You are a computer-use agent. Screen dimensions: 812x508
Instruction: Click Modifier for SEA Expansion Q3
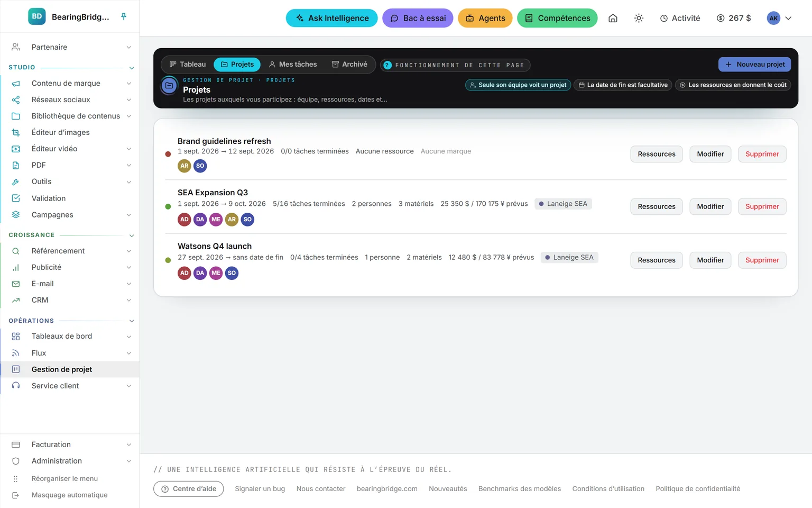(x=710, y=206)
